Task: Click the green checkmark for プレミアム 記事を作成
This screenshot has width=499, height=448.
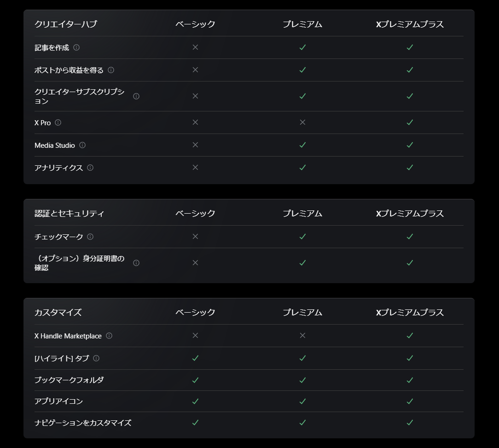Action: coord(302,47)
